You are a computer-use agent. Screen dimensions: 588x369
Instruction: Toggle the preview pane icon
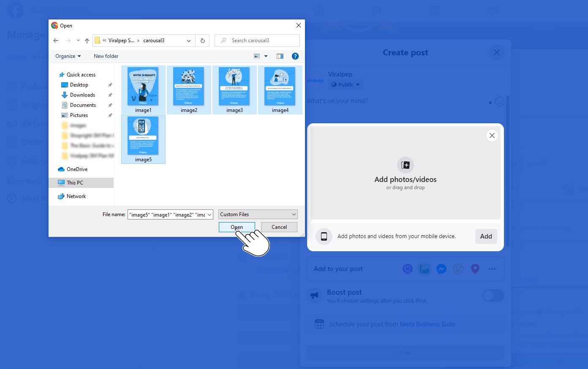[280, 56]
